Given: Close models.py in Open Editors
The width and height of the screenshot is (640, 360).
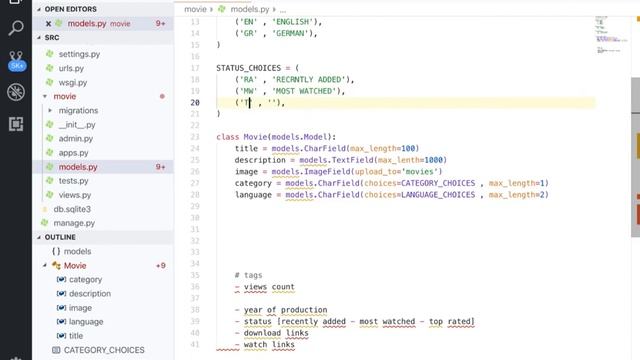Looking at the screenshot, I should point(48,24).
